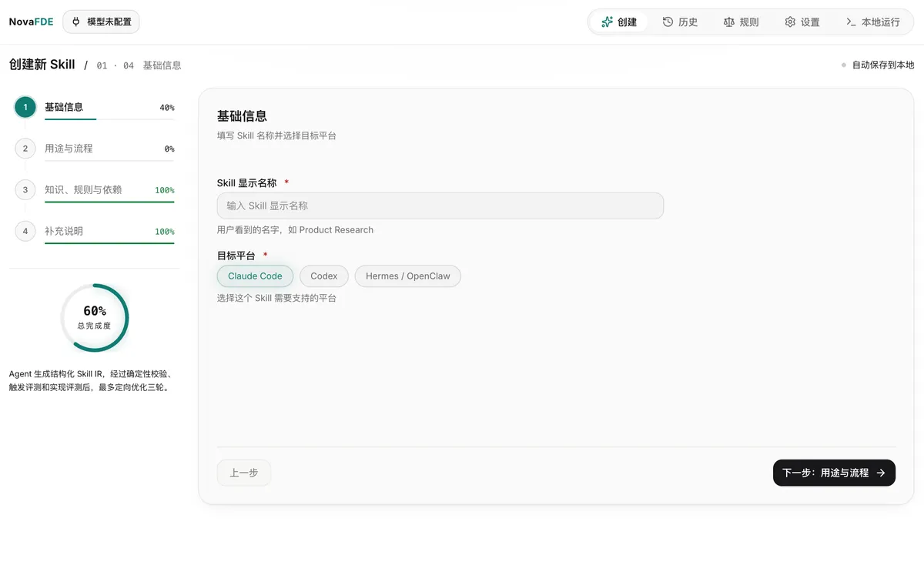Go to the 基础信息 step label
Screen dimensions: 924x565
(x=64, y=107)
